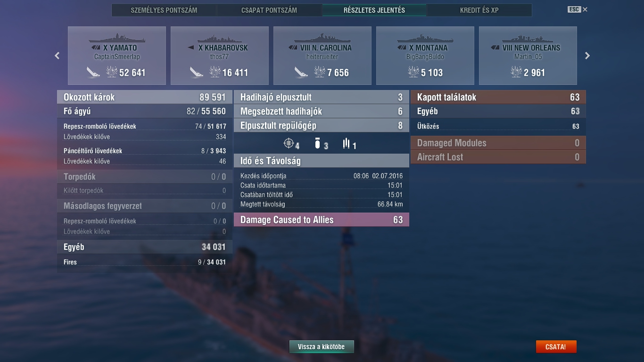The height and width of the screenshot is (362, 644).
Task: Start a new battle with CSATA! button
Action: (x=556, y=347)
